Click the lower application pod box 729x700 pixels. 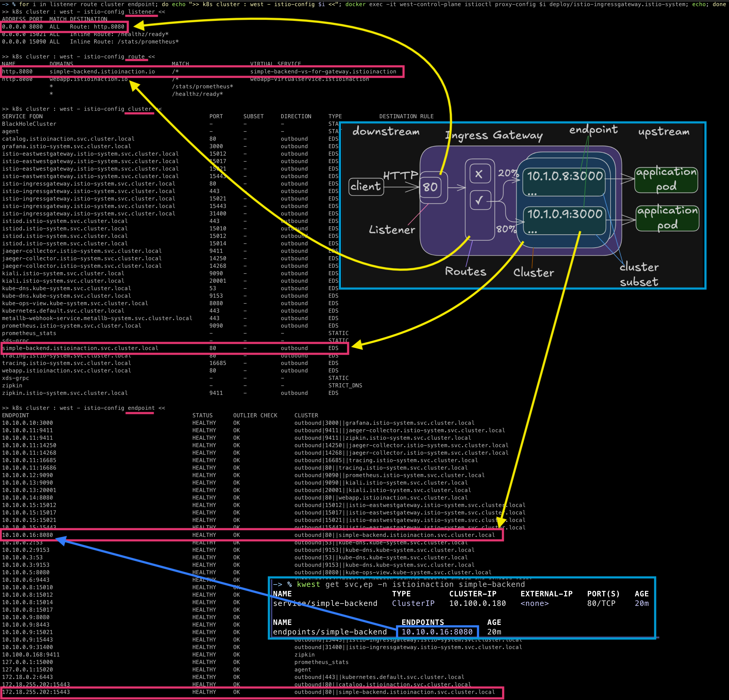(667, 218)
